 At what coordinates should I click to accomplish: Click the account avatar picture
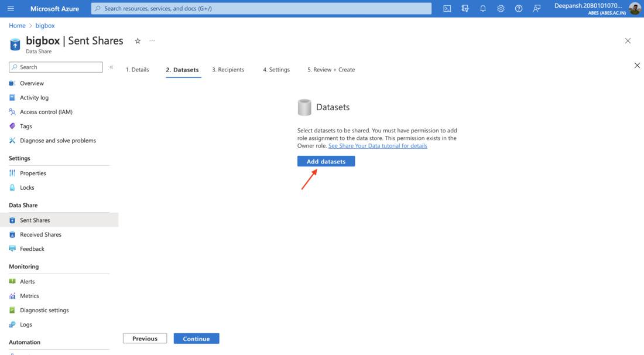pyautogui.click(x=635, y=8)
